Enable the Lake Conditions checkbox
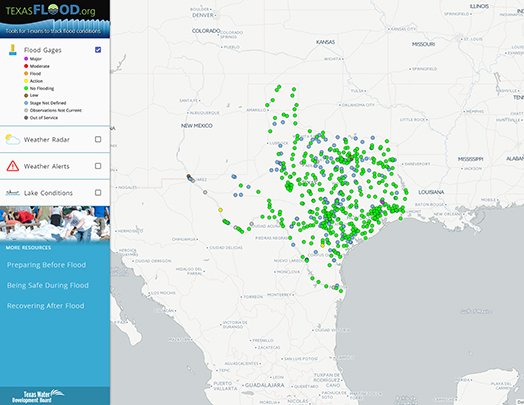Viewport: 524px width, 405px height. (x=98, y=193)
